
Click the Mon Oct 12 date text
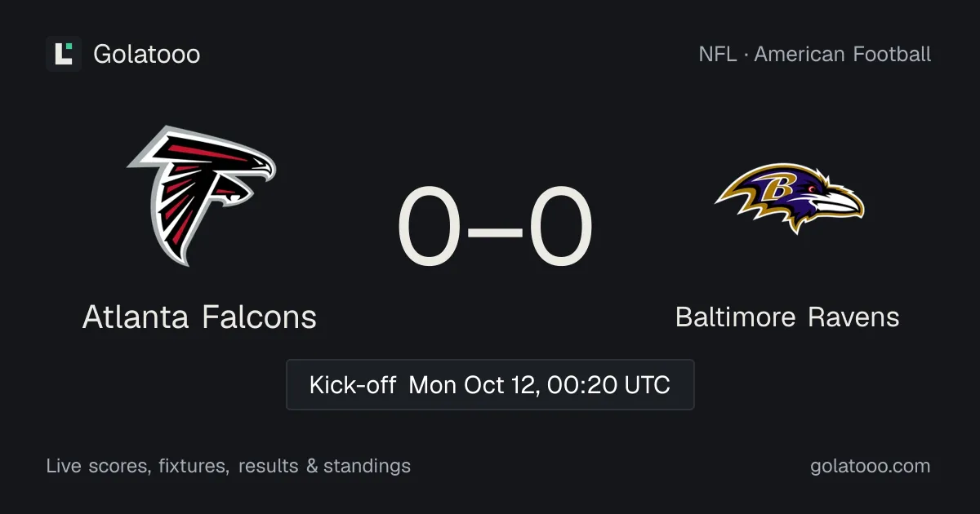coord(474,384)
